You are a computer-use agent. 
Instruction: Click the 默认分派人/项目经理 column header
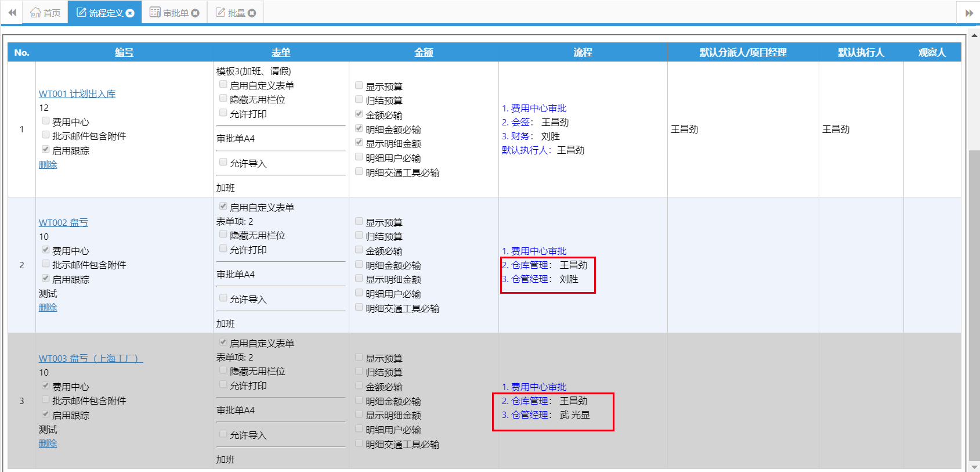point(743,52)
